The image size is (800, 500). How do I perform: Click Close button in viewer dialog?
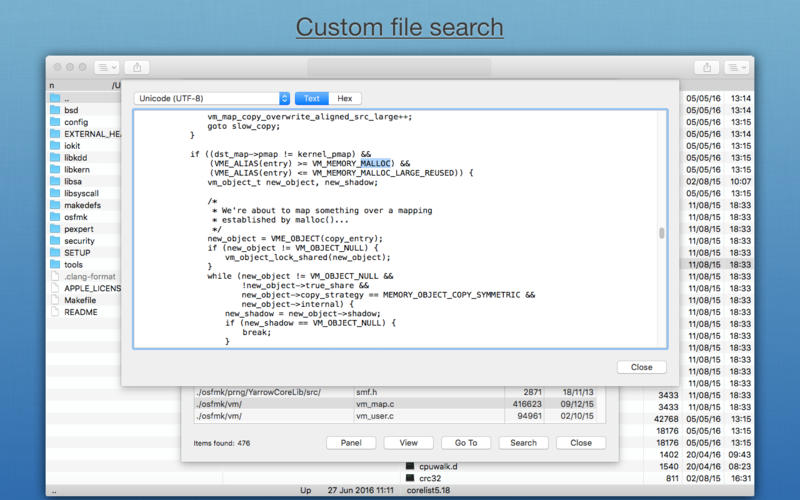[641, 367]
